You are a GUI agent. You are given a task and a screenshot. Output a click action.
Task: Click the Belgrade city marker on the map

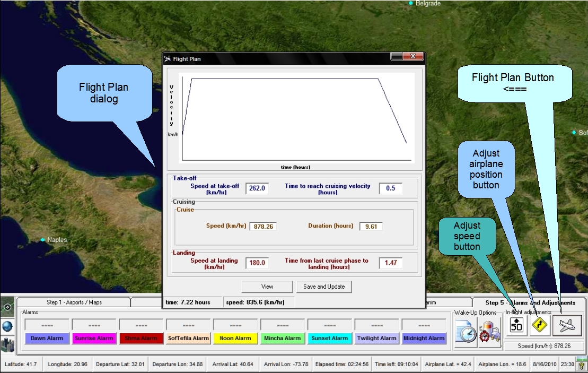pyautogui.click(x=411, y=3)
